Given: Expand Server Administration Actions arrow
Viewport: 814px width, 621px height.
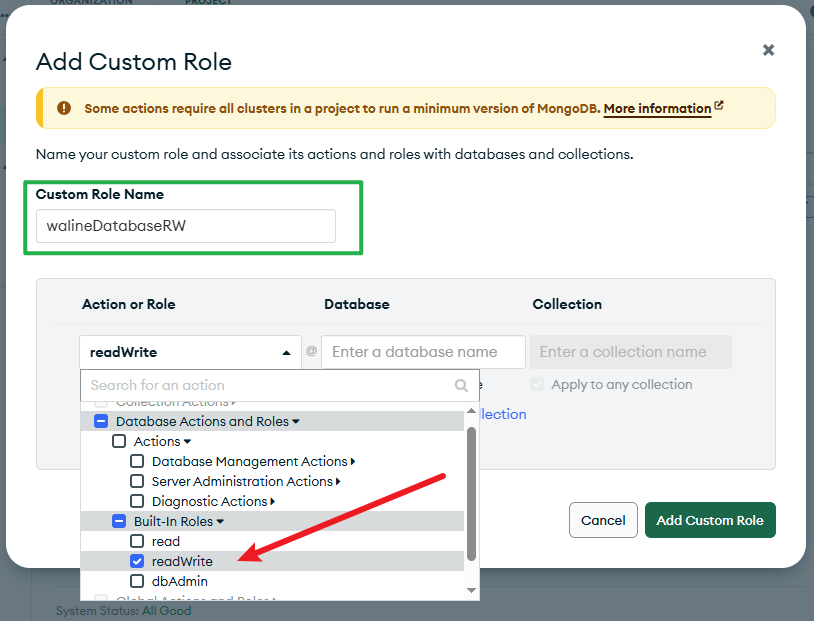Looking at the screenshot, I should click(338, 481).
